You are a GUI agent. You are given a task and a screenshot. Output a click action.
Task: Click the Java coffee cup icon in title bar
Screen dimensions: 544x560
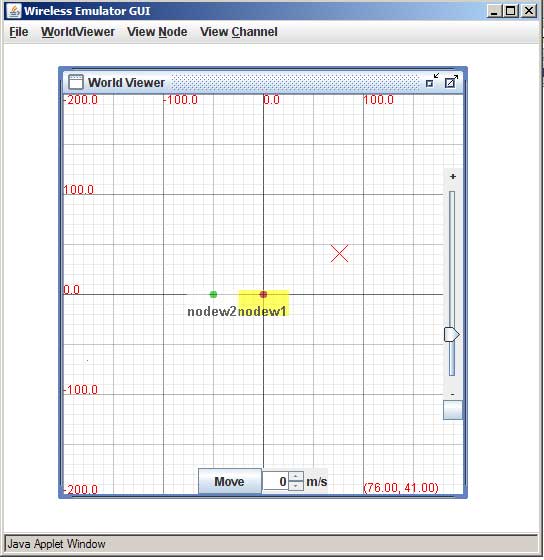click(x=14, y=11)
